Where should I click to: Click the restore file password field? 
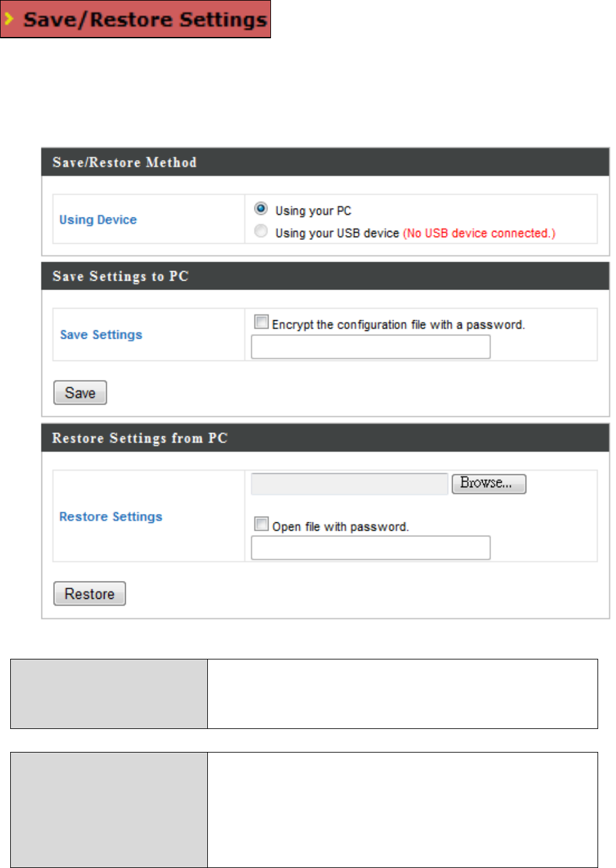pos(370,548)
